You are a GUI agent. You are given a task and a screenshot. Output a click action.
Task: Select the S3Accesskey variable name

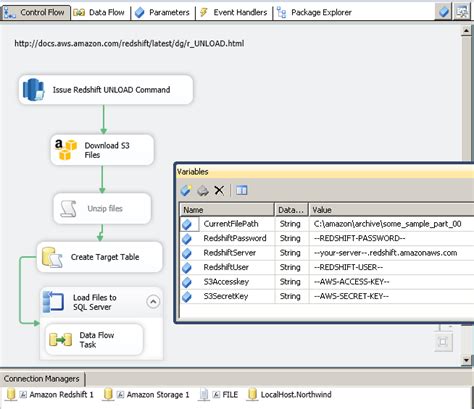point(226,282)
